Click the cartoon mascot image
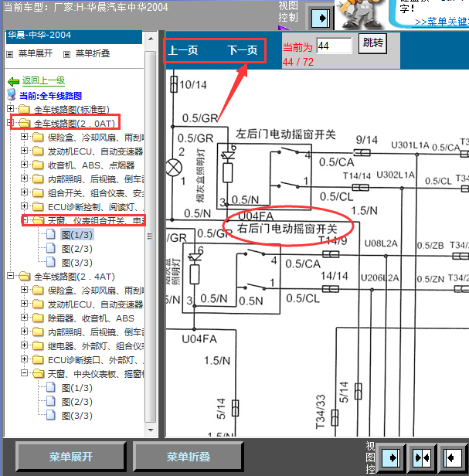This screenshot has width=469, height=476. click(x=361, y=15)
